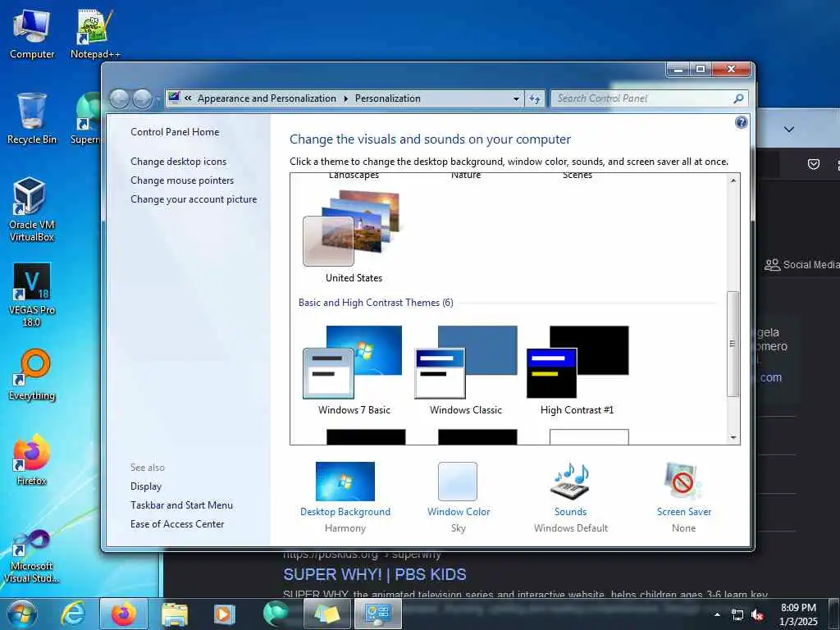Click the Back navigation arrow
This screenshot has height=630, width=840.
tap(120, 98)
